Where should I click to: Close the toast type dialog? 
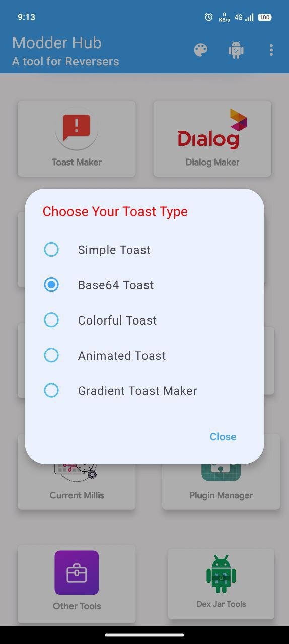(223, 437)
